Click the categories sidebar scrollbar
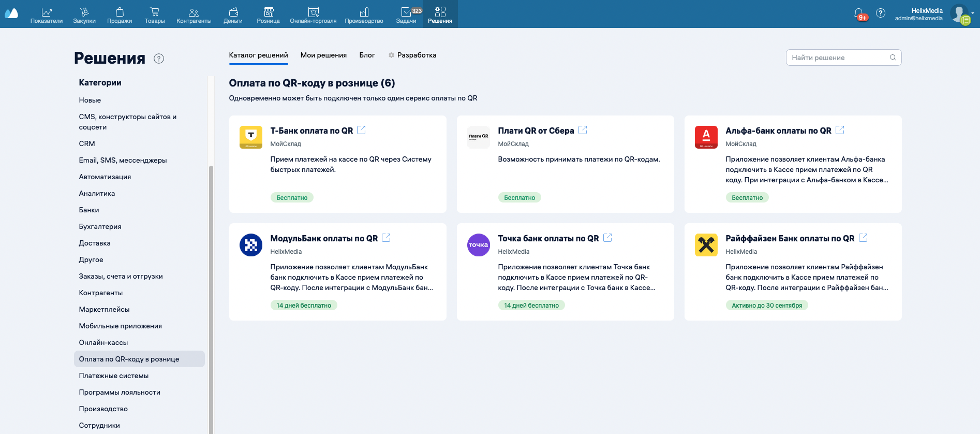The image size is (980, 434). pyautogui.click(x=211, y=299)
